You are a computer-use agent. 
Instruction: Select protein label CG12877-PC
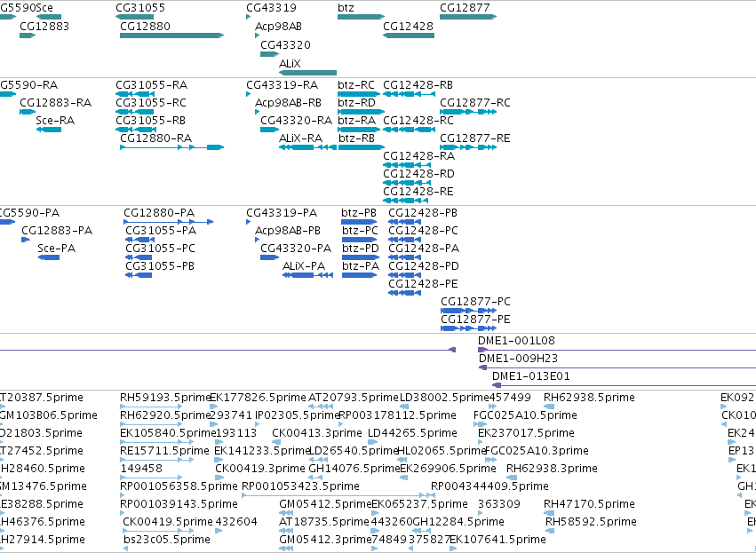475,302
